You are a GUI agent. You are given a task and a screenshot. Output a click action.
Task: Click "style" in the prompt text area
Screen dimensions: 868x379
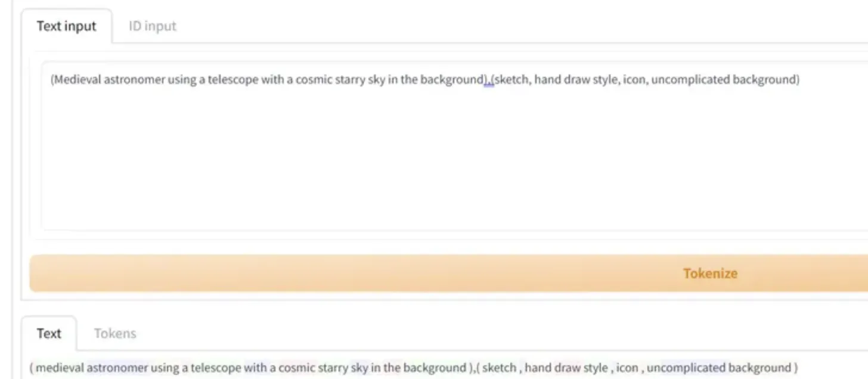(x=603, y=80)
